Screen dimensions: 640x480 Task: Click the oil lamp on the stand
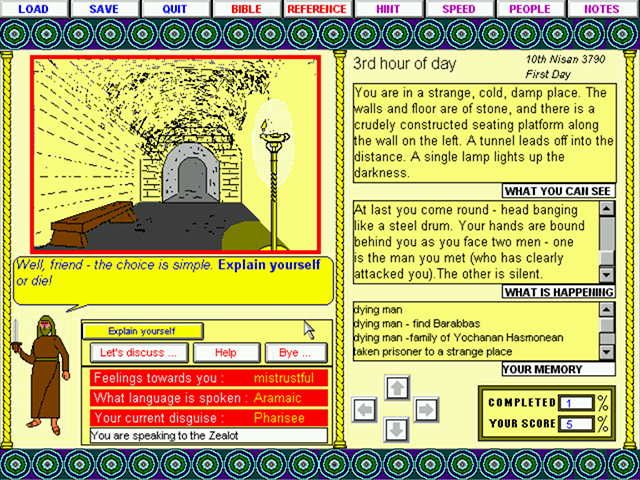coord(275,136)
